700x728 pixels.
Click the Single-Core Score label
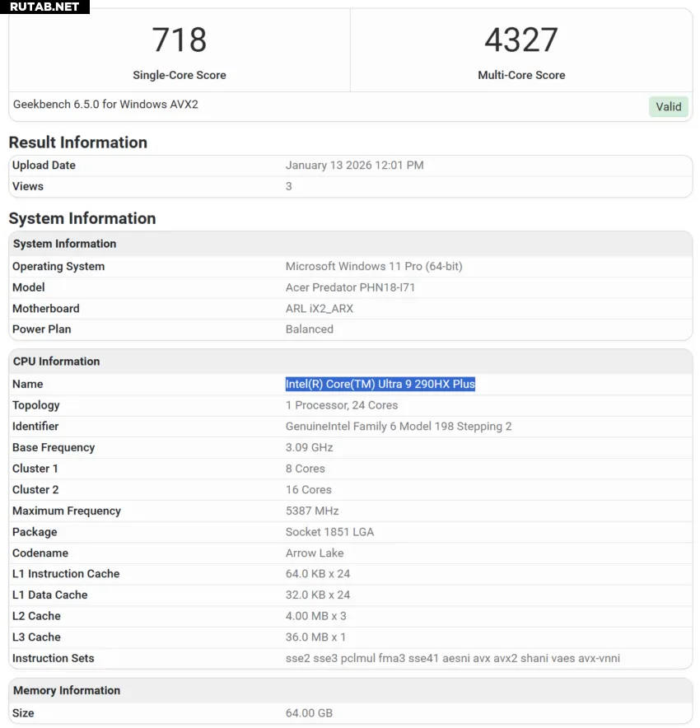point(179,75)
